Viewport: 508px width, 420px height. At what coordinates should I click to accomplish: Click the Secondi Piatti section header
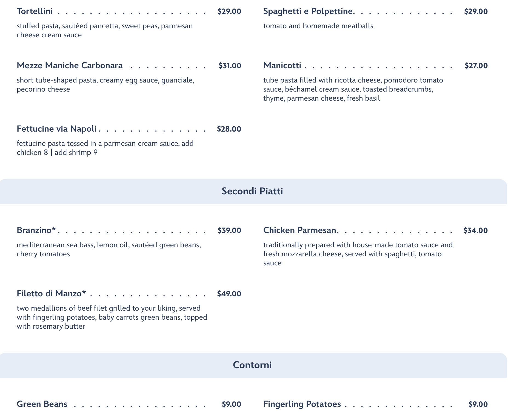pyautogui.click(x=252, y=191)
